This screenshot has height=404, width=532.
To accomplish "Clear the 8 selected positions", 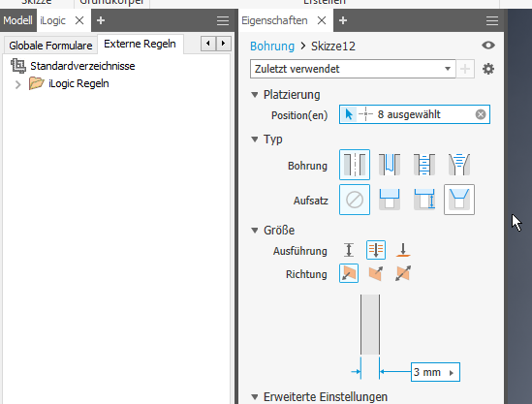I will [481, 114].
